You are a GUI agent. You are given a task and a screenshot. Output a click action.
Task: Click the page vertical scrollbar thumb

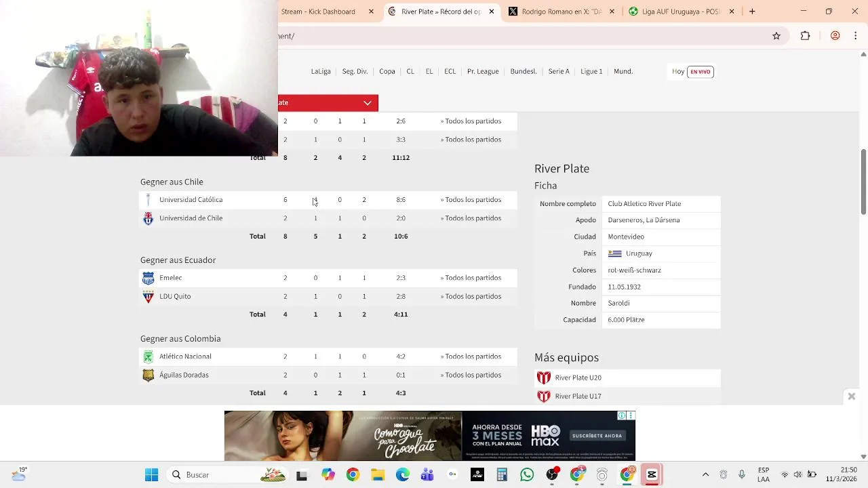(x=863, y=182)
